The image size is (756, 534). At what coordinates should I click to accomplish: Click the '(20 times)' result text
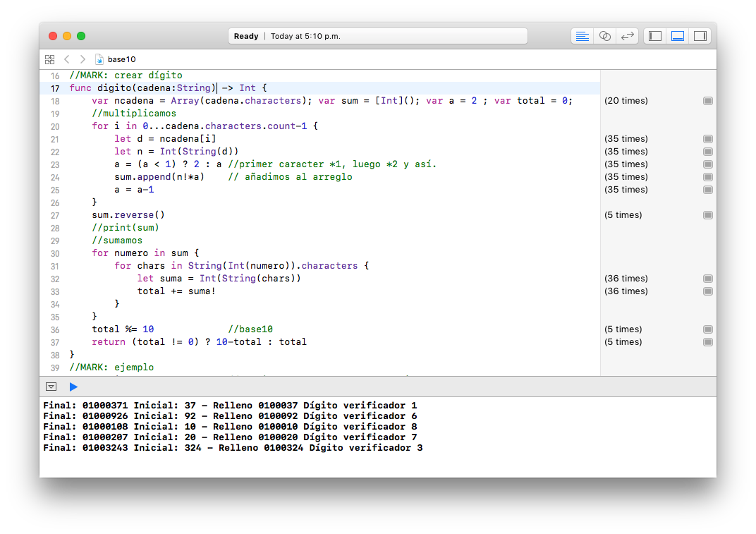626,101
